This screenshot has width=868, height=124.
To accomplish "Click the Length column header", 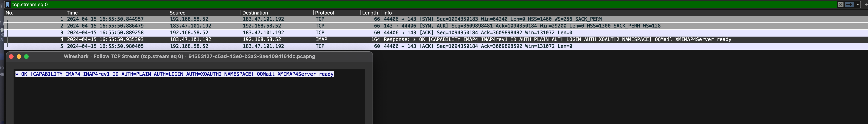I will (370, 13).
